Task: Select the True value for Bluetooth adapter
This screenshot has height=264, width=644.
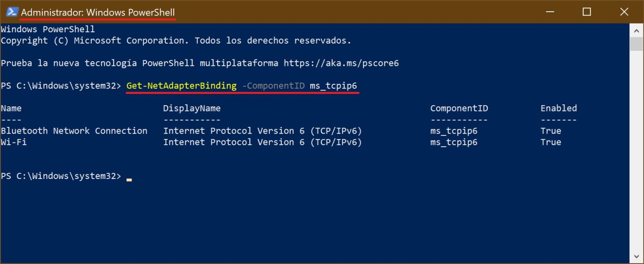Action: pos(551,131)
